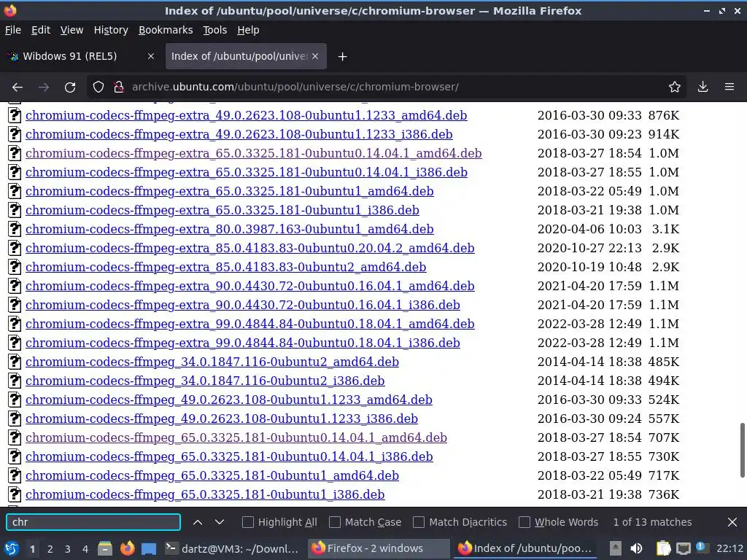
Task: Click the 22:12 clock in the panel
Action: pyautogui.click(x=729, y=548)
